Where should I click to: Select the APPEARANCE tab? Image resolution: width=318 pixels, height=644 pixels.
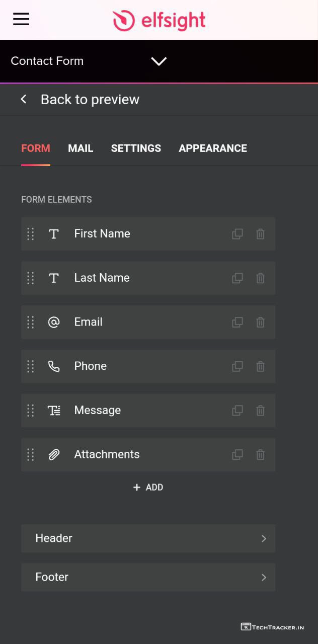[213, 148]
